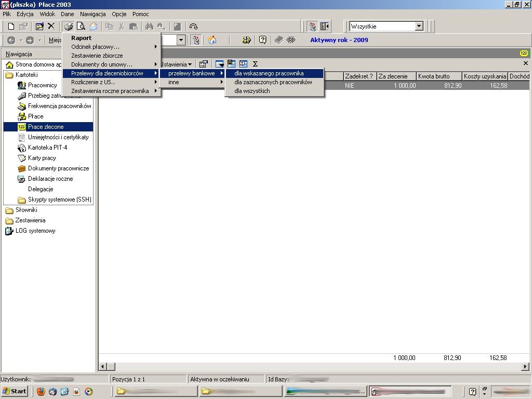Open the location combo box arrow
The width and height of the screenshot is (532, 399).
[181, 40]
